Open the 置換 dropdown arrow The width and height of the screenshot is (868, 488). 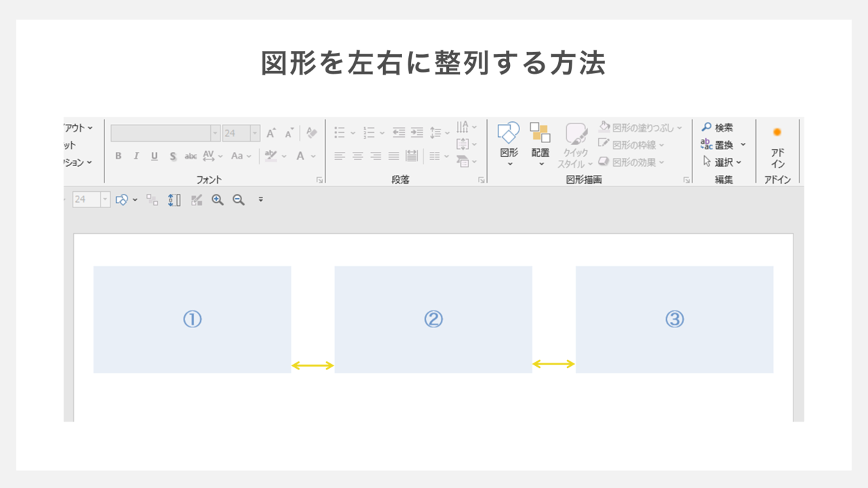743,144
